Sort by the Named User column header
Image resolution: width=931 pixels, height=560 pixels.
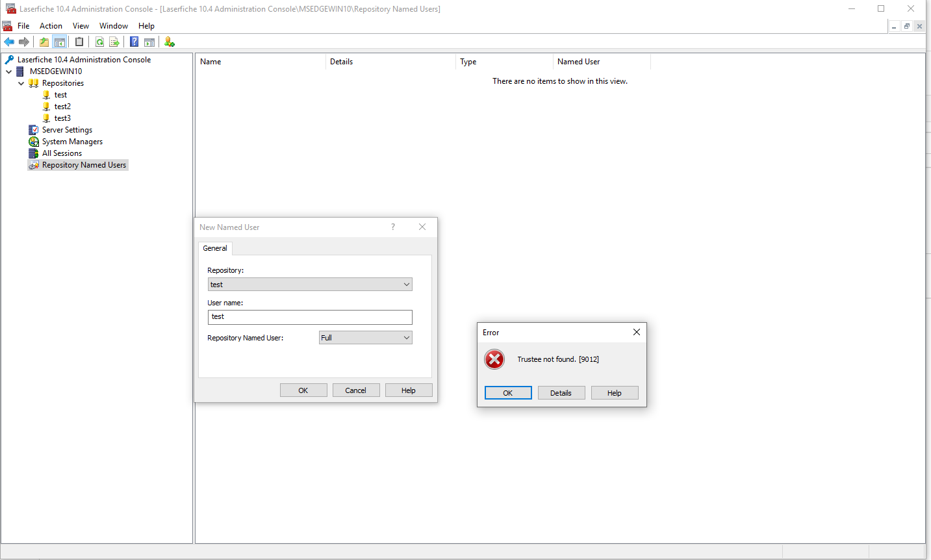[602, 62]
